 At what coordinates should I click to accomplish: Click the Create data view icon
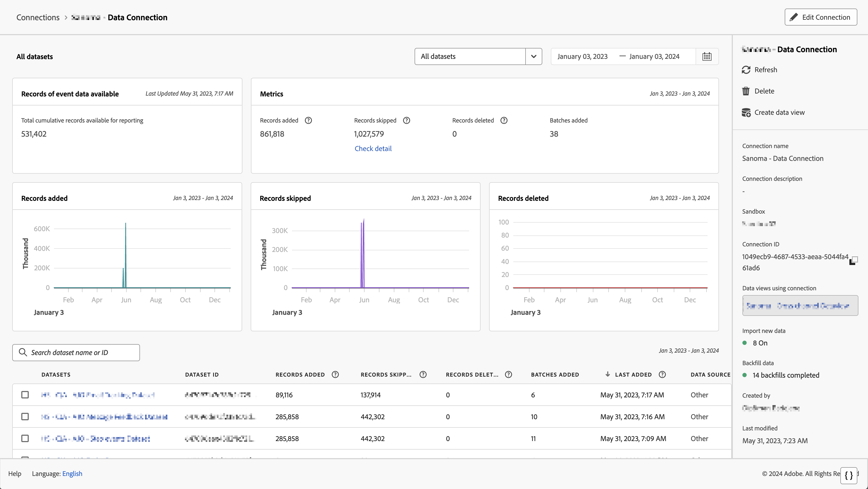click(x=746, y=113)
